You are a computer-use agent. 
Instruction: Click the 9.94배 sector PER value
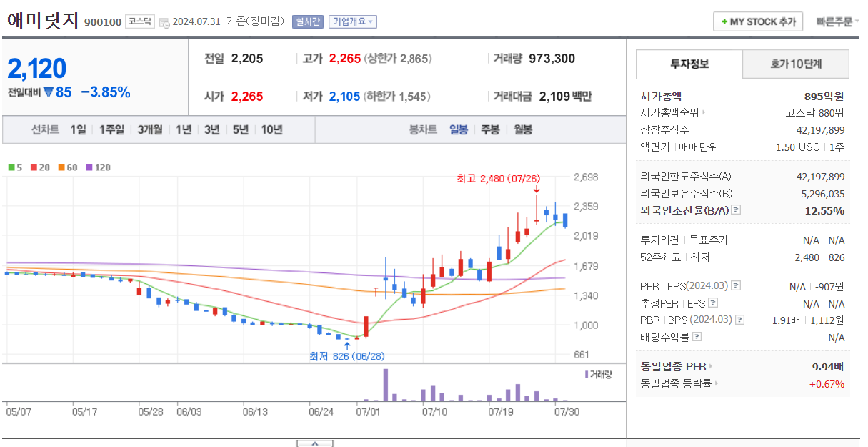(828, 366)
